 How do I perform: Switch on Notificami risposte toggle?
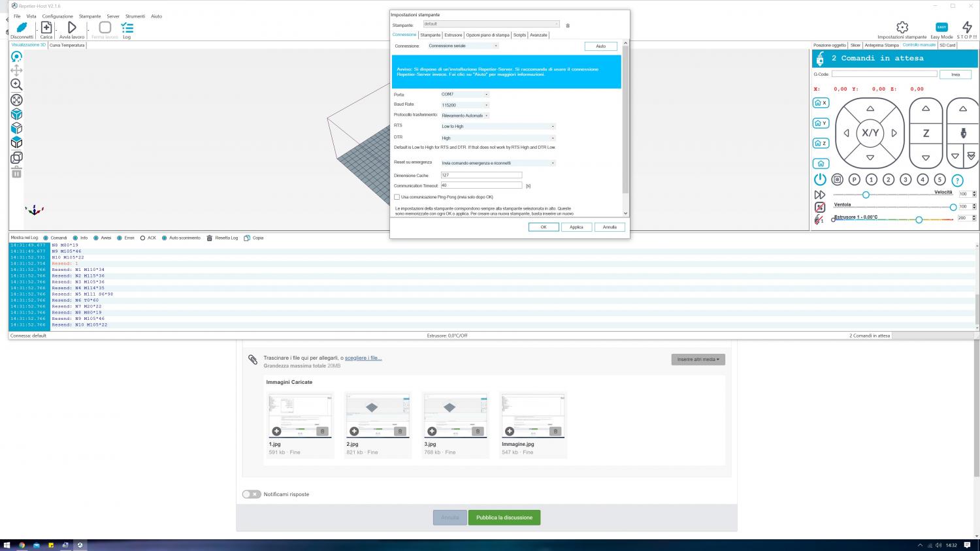click(x=252, y=494)
